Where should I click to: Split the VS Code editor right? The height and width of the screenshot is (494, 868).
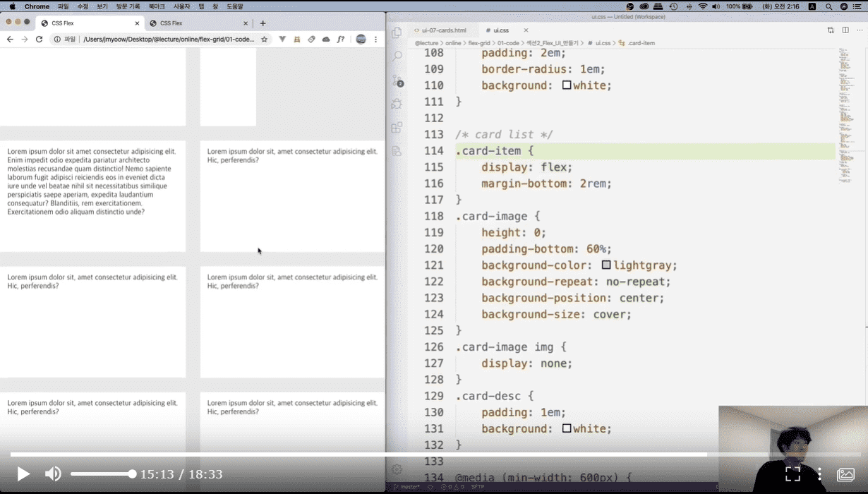(845, 30)
